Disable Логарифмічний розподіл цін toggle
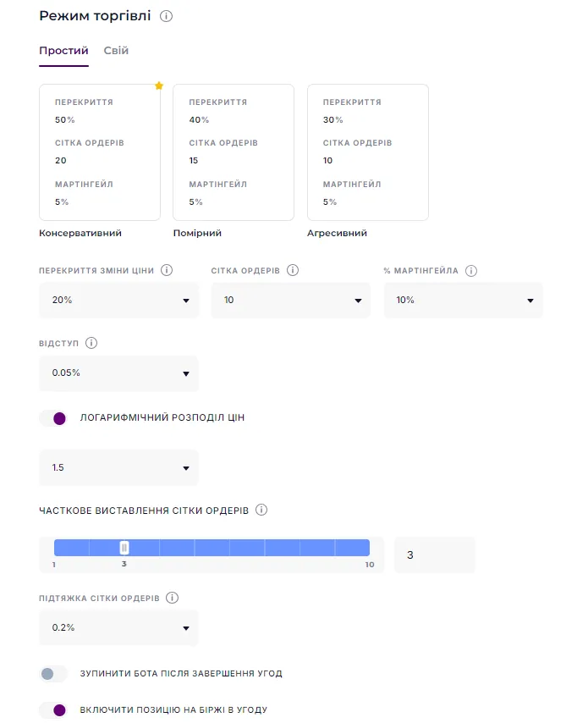 [53, 418]
